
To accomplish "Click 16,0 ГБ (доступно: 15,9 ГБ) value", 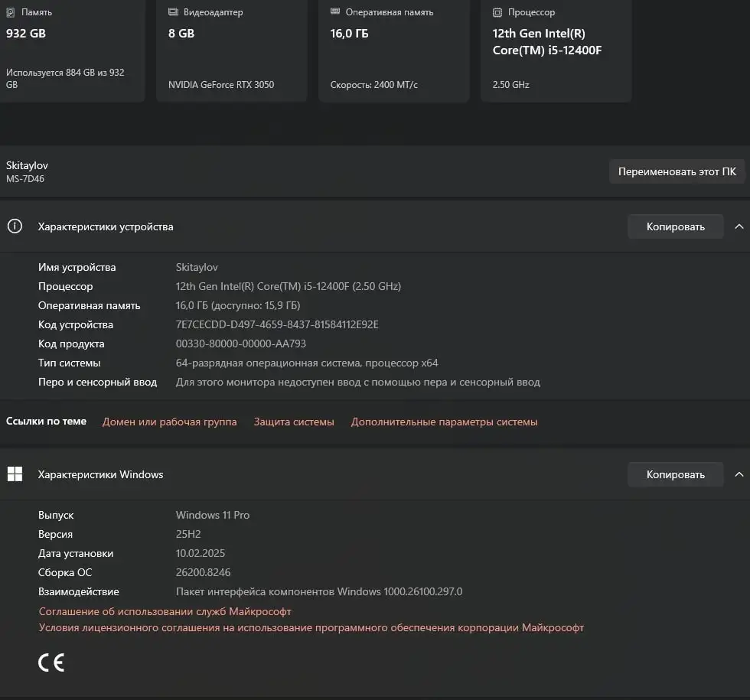I will [x=238, y=305].
